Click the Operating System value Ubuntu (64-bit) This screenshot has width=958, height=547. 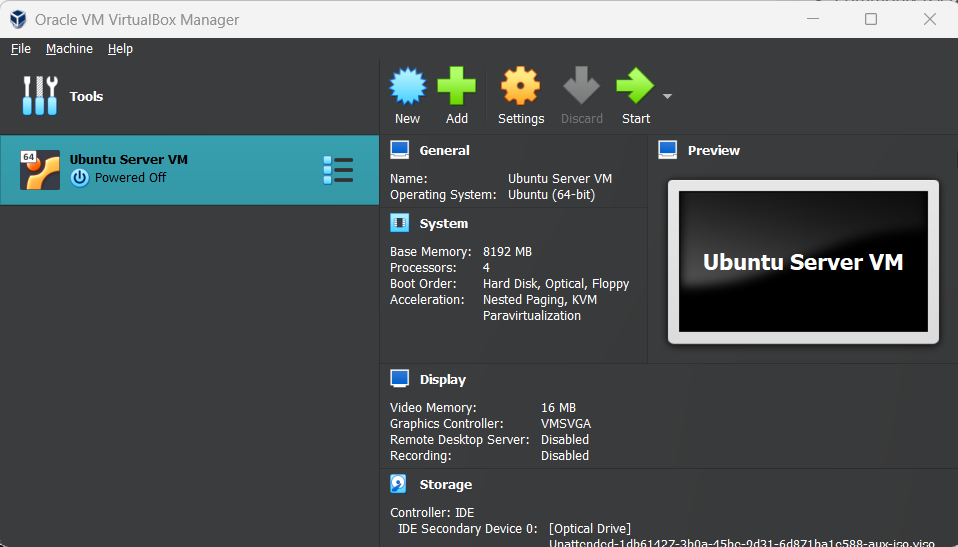pos(551,195)
